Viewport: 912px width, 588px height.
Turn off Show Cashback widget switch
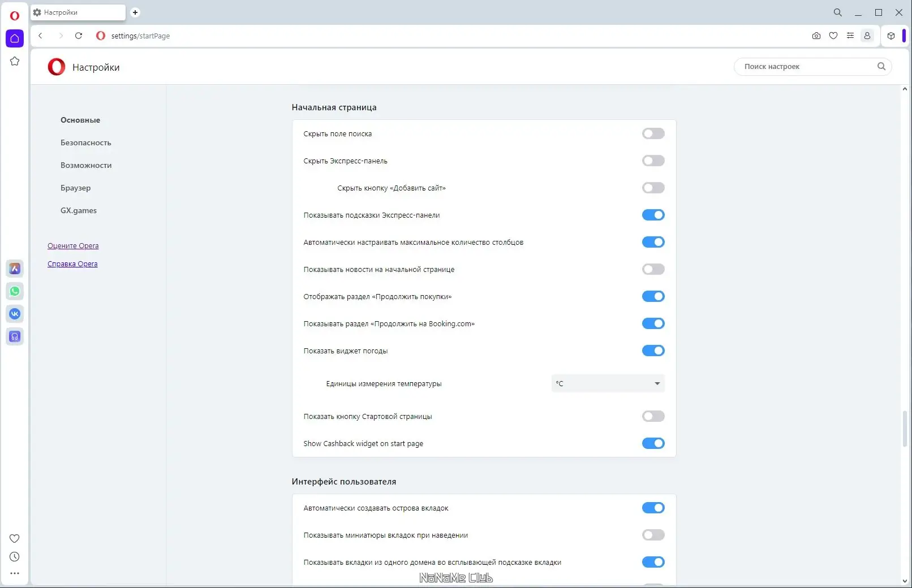point(653,444)
